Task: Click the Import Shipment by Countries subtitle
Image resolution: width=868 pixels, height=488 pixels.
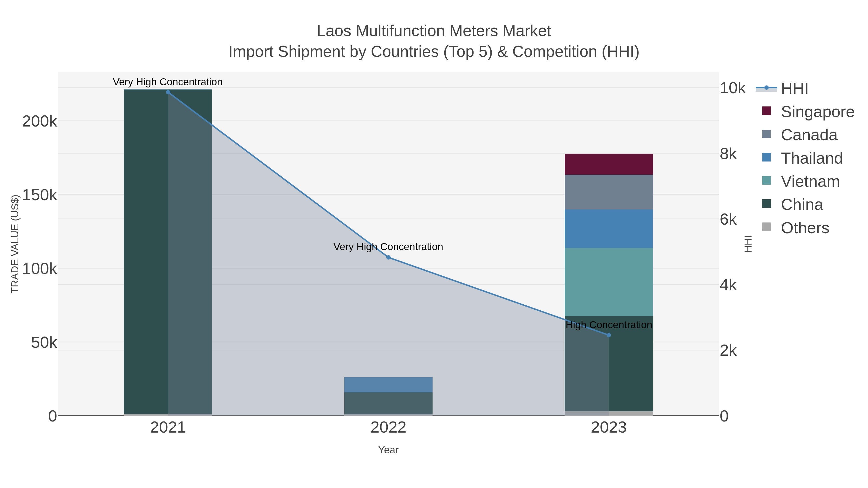Action: click(x=434, y=52)
